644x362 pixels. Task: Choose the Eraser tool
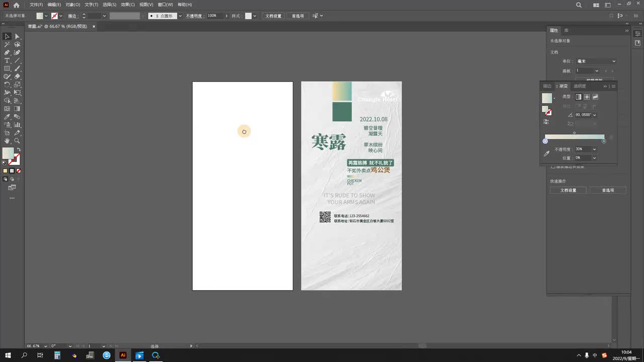click(17, 76)
